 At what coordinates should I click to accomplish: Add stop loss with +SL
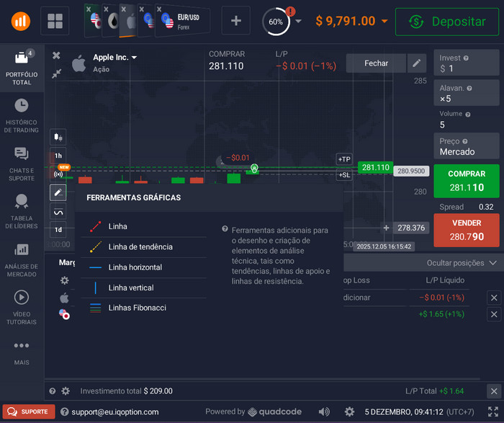coord(344,175)
